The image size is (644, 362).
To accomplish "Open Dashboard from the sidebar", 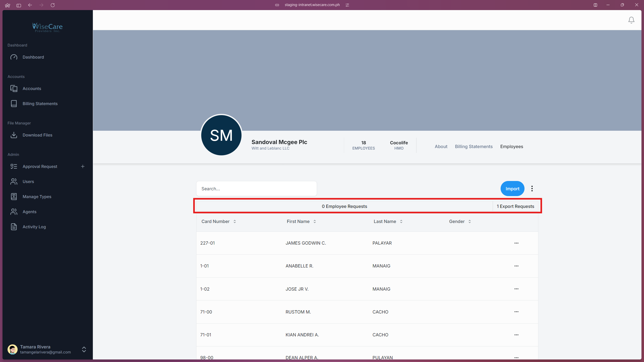I will pyautogui.click(x=33, y=57).
